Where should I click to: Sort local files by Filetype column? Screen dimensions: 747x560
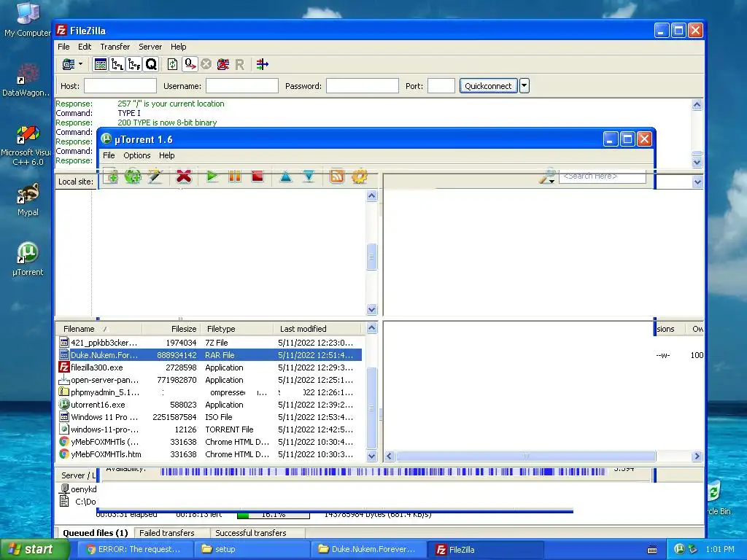[x=236, y=329]
